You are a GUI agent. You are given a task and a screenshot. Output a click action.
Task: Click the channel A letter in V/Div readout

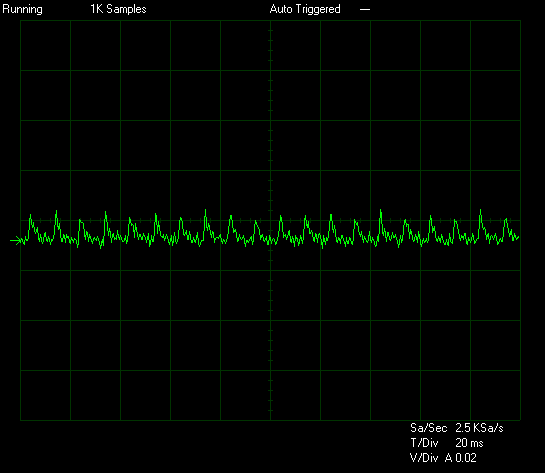(448, 458)
